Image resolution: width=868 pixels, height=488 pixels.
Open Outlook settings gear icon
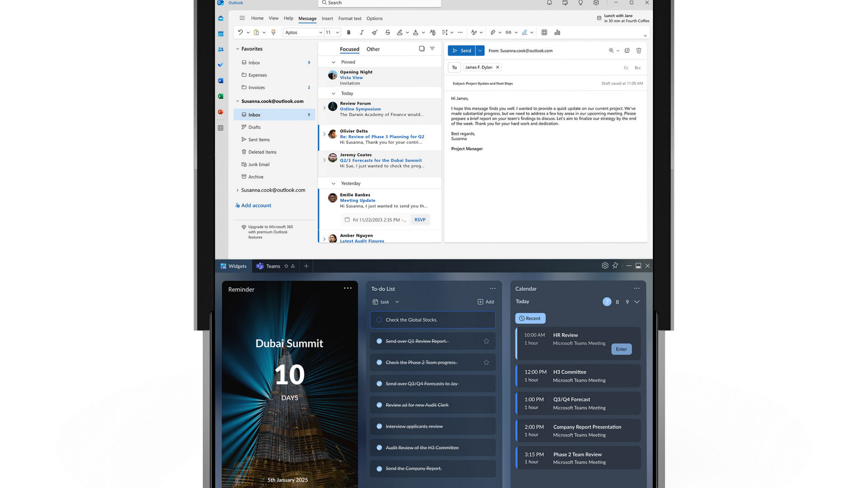(x=596, y=3)
